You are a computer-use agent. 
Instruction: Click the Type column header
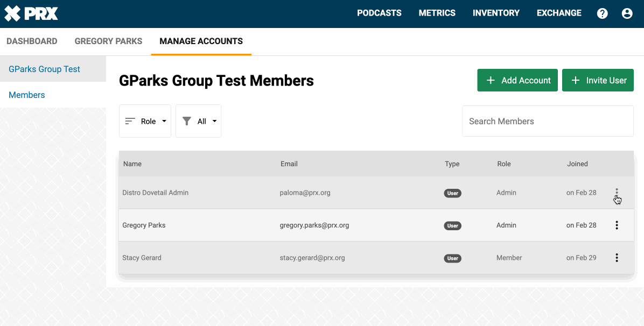(x=452, y=164)
